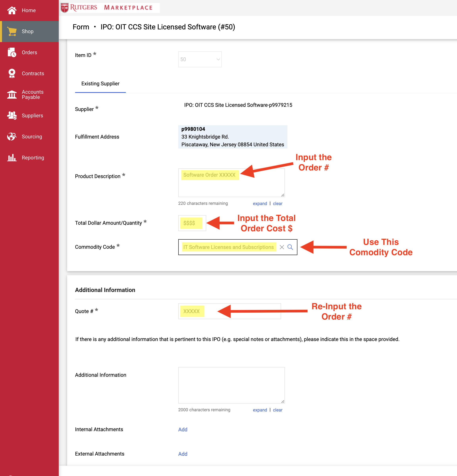Click the Product Description resize handle
The image size is (457, 476).
coord(282,195)
